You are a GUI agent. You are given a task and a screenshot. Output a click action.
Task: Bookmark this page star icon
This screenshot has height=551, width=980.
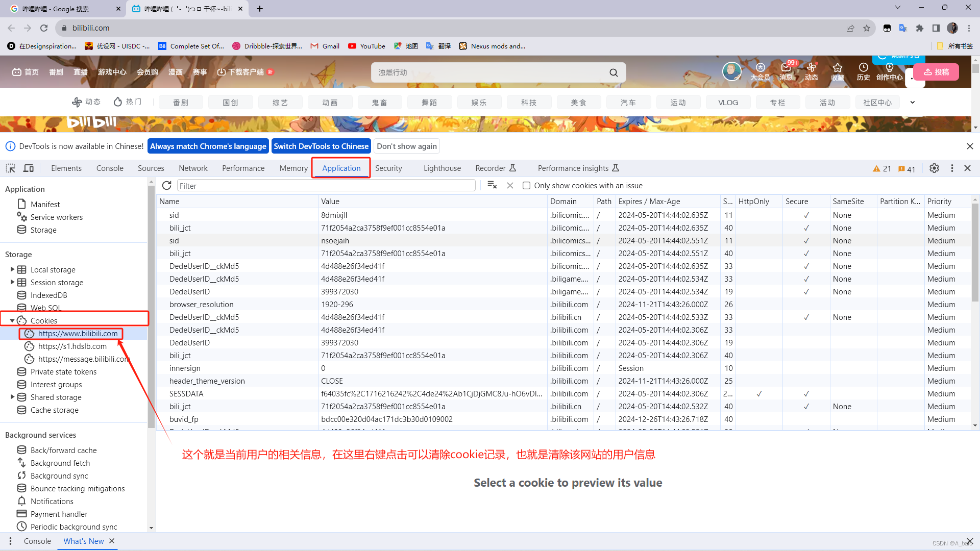[867, 28]
